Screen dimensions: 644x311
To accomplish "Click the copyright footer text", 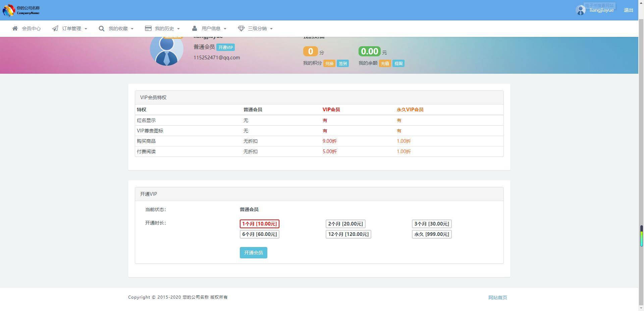I will click(178, 297).
